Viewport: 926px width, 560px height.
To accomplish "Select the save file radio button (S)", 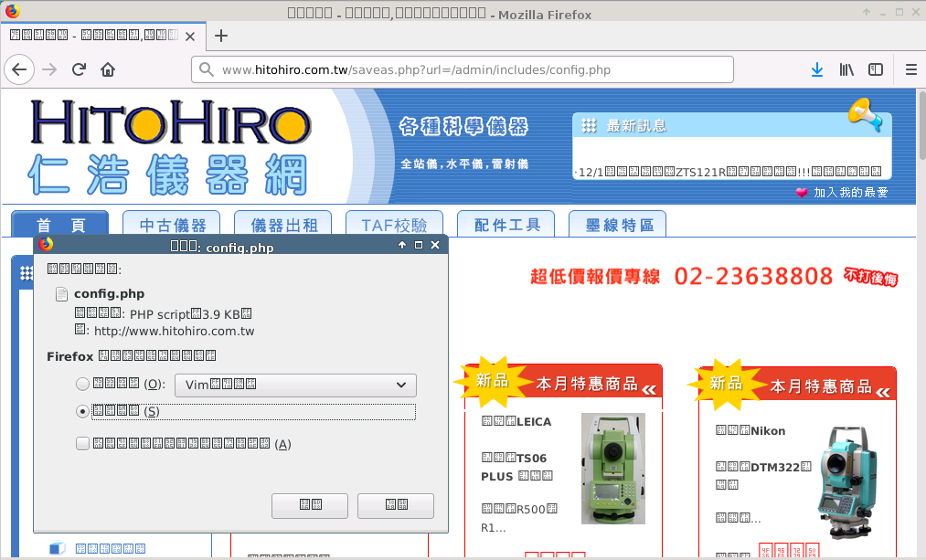I will point(82,411).
